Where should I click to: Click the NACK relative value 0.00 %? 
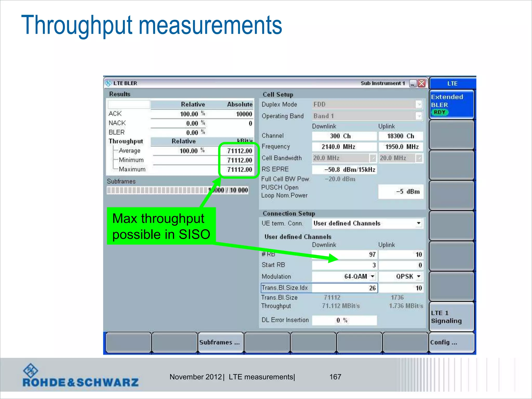(196, 123)
